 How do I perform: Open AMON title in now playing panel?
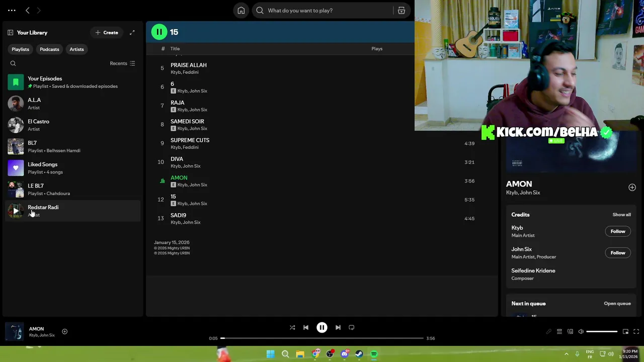click(519, 184)
